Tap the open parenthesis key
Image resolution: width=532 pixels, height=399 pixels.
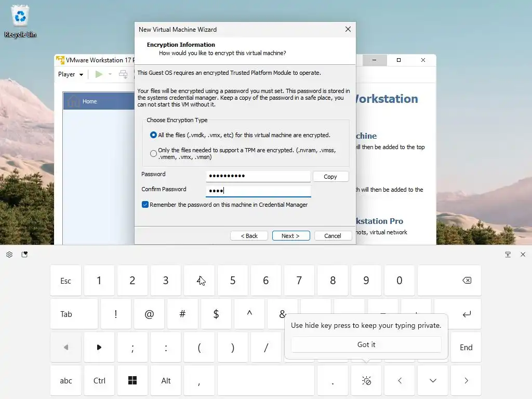click(199, 347)
